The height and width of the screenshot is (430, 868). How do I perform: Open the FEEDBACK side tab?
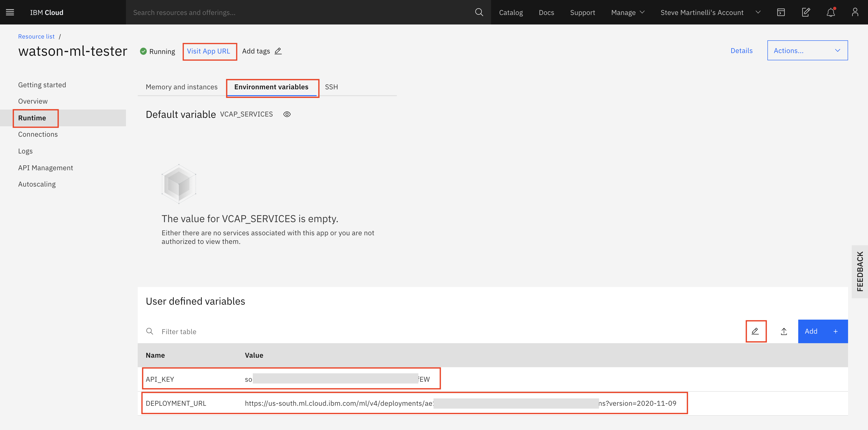pyautogui.click(x=860, y=271)
